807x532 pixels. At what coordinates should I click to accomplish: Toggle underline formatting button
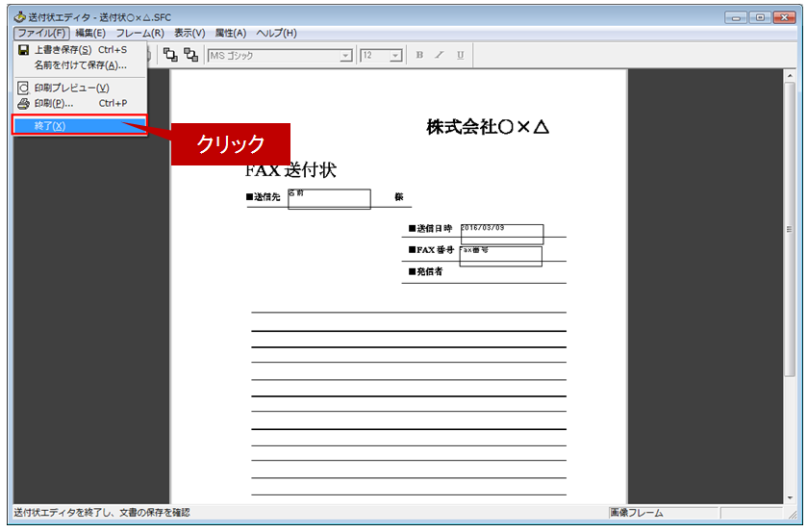coord(460,55)
